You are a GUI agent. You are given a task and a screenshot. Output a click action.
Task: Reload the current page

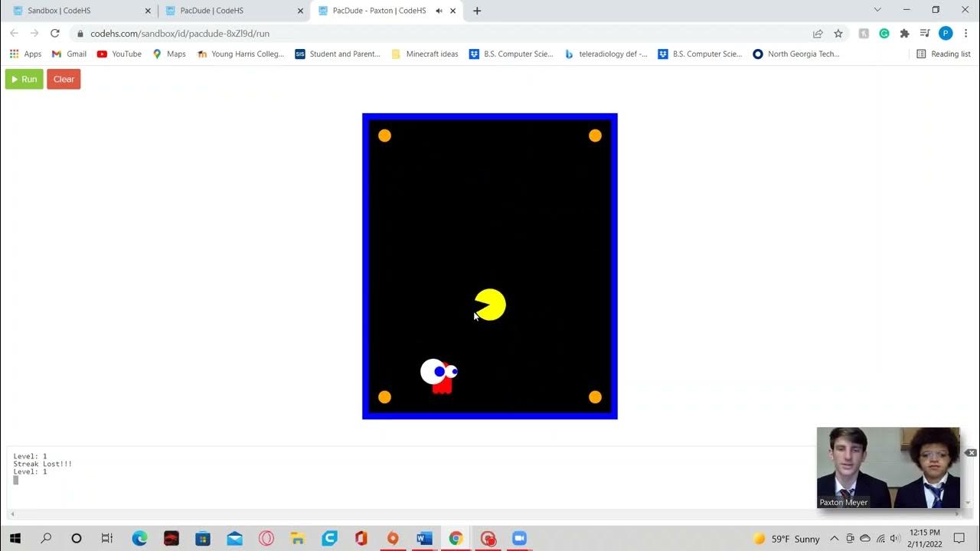[x=54, y=33]
